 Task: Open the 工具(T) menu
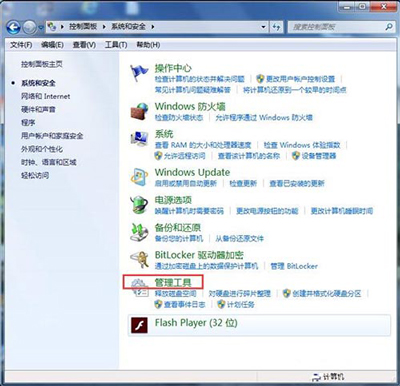116,45
